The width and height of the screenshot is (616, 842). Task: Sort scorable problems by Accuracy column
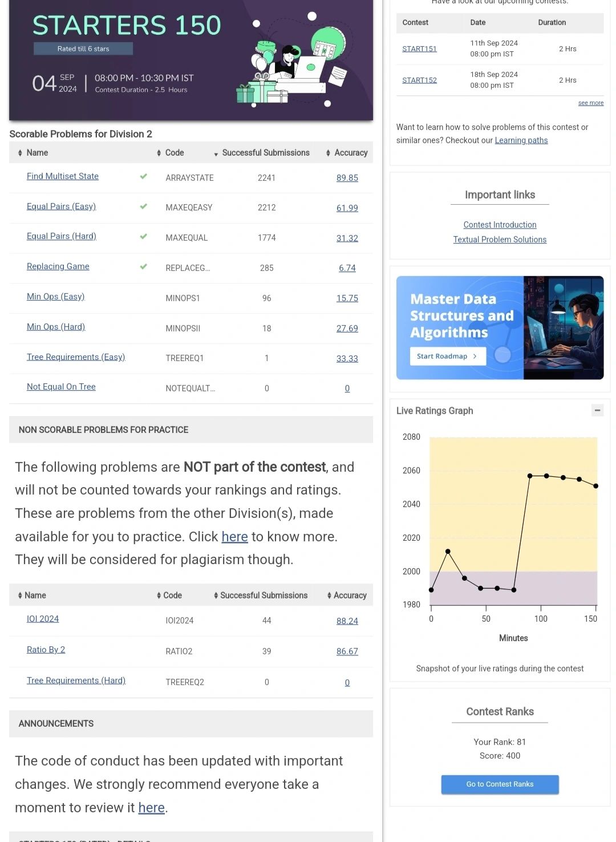347,153
